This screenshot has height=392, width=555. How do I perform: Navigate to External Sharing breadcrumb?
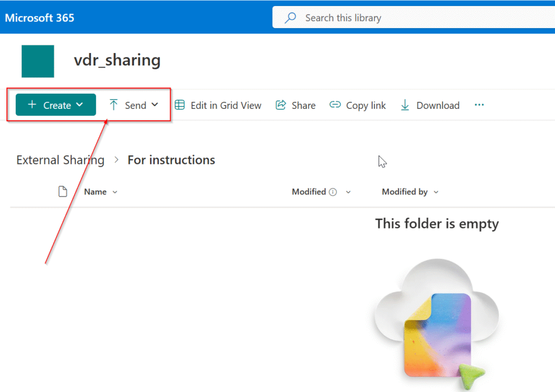tap(60, 160)
